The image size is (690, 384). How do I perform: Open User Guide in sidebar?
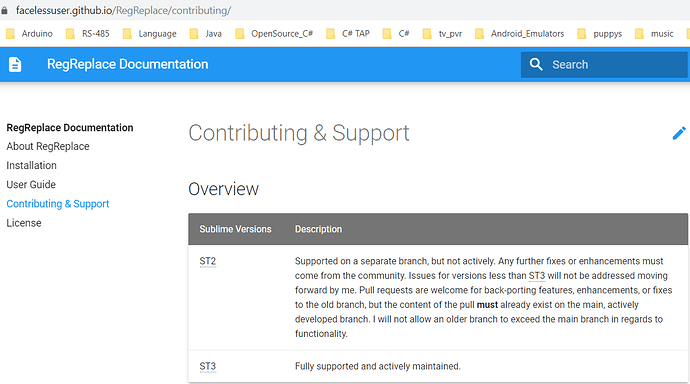[31, 185]
